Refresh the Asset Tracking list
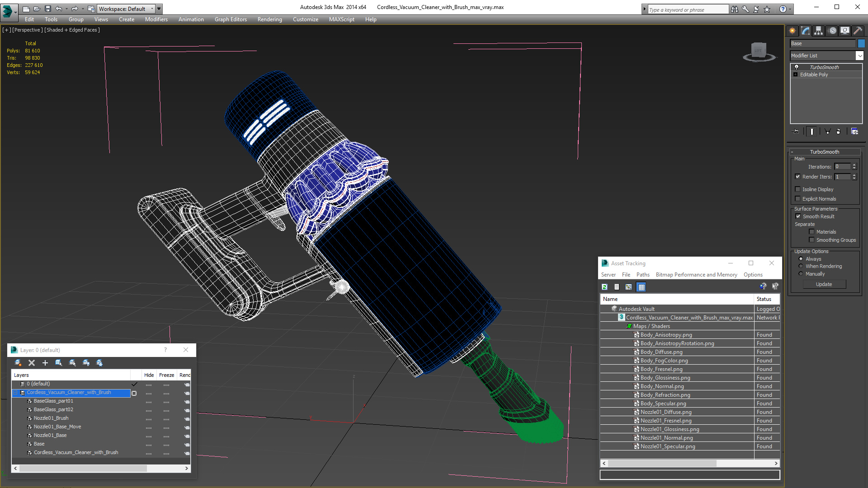 point(604,287)
